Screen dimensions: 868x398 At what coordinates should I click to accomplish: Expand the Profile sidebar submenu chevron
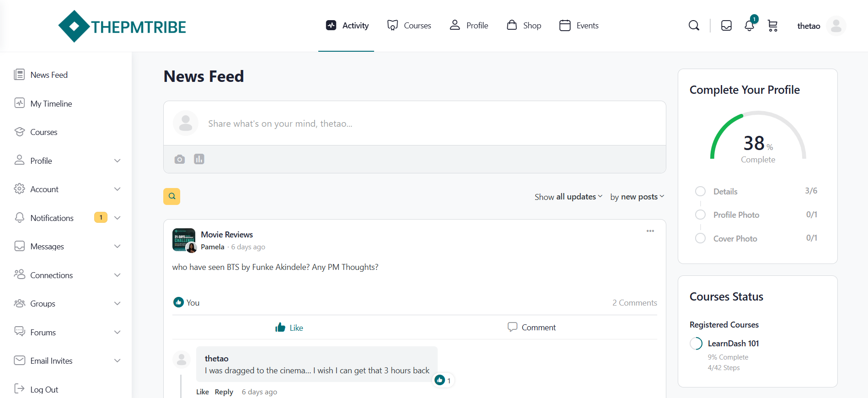click(118, 161)
